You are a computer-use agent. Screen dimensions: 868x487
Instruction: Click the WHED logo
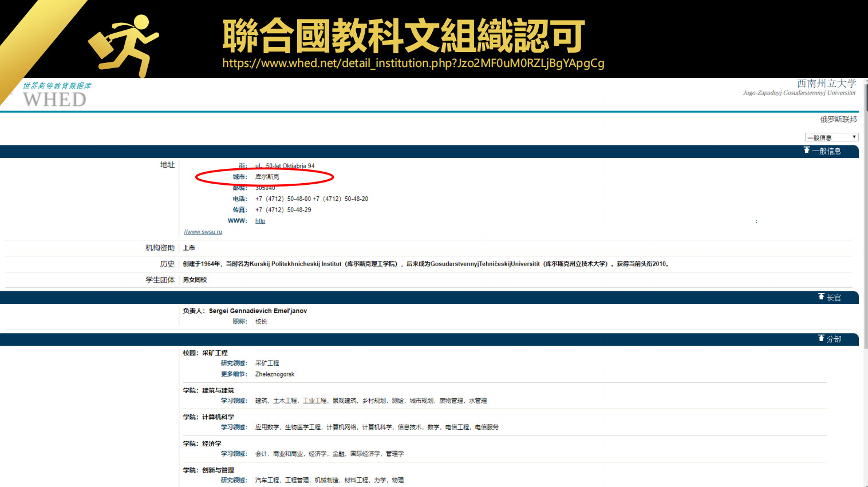click(x=54, y=100)
